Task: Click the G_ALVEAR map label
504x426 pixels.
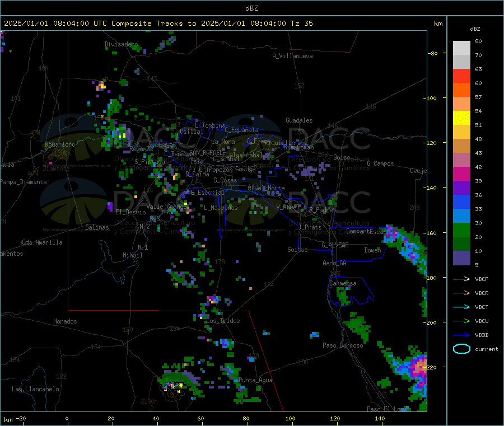Action: [x=335, y=245]
